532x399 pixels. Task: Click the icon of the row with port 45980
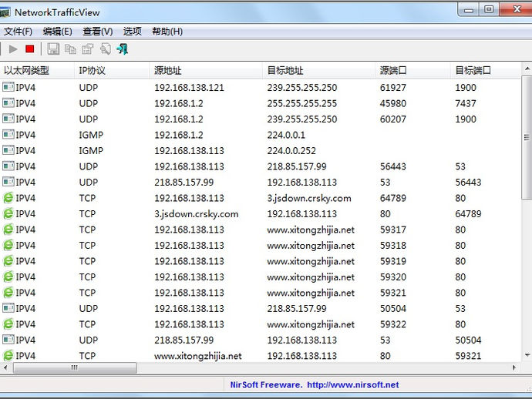tap(8, 103)
